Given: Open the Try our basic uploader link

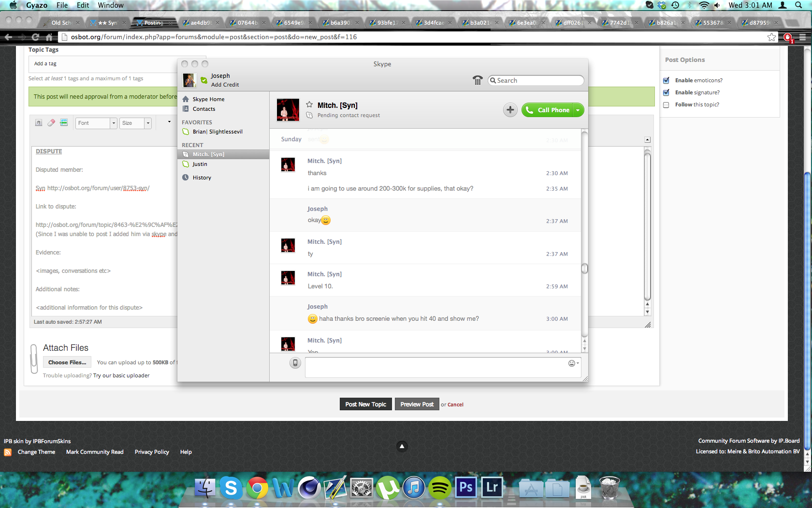Looking at the screenshot, I should click(121, 375).
